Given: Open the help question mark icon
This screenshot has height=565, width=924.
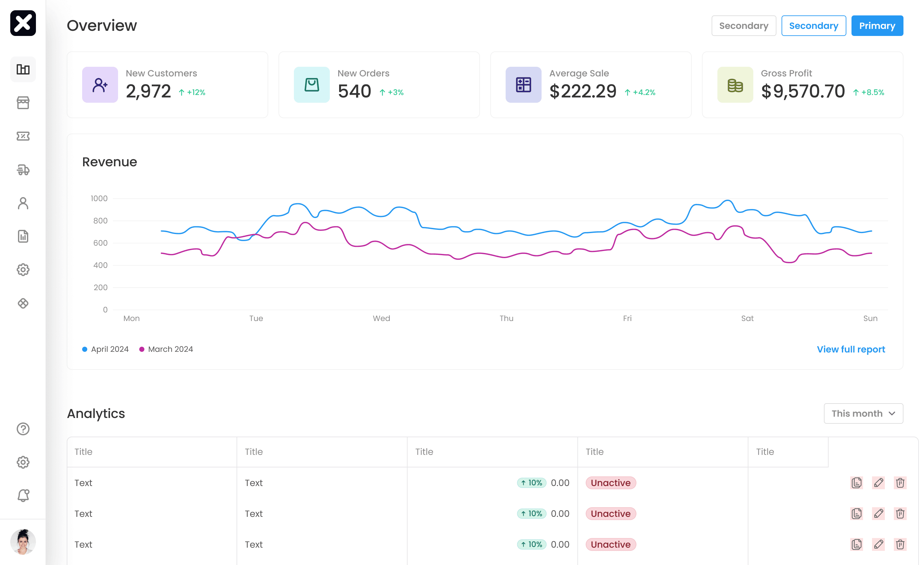Looking at the screenshot, I should (23, 429).
